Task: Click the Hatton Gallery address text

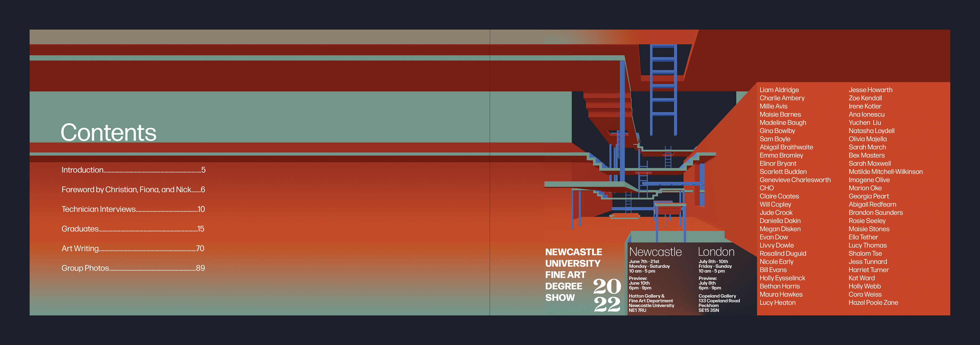Action: click(x=651, y=303)
